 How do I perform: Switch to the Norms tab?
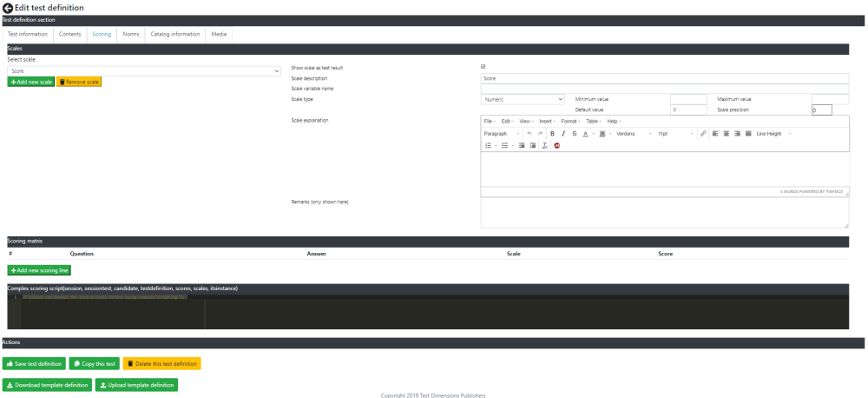point(131,35)
